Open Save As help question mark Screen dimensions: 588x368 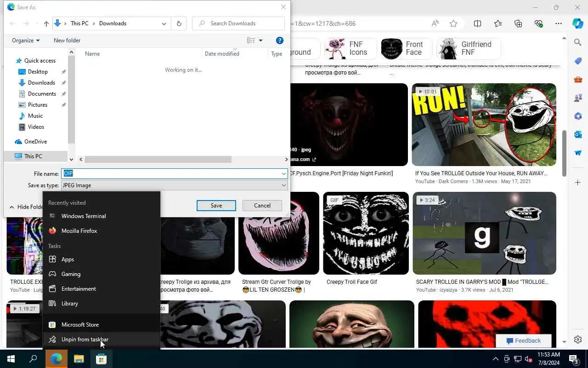click(x=279, y=40)
